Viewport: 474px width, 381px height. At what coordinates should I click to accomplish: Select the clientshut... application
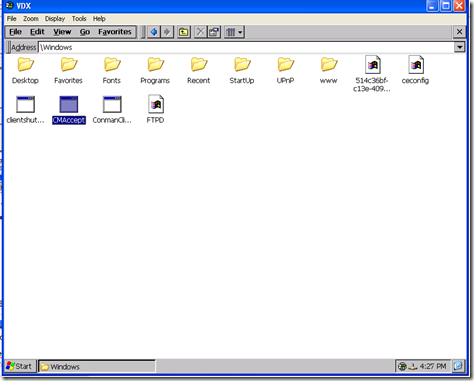(x=25, y=110)
